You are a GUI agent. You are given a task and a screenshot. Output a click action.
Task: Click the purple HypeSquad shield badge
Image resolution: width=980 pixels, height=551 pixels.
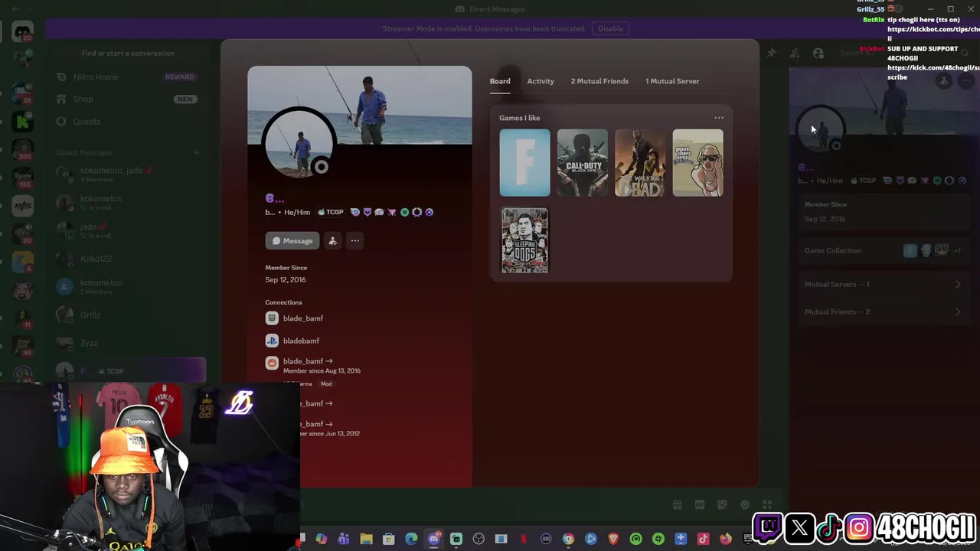click(x=367, y=212)
